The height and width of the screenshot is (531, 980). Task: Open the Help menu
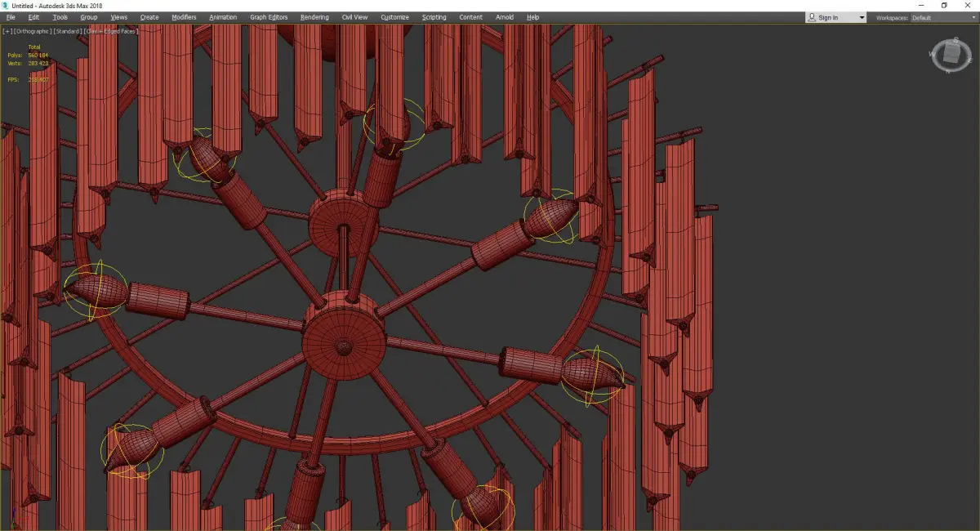[x=532, y=17]
